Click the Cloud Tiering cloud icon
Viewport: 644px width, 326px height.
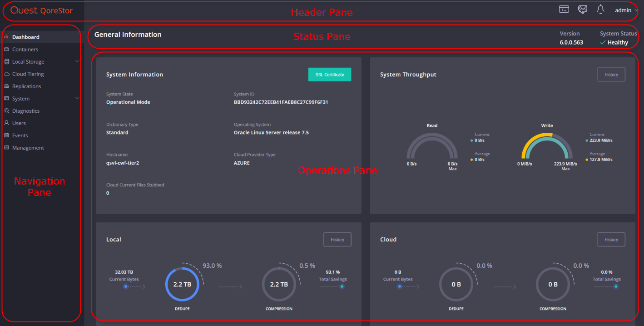[x=6, y=74]
